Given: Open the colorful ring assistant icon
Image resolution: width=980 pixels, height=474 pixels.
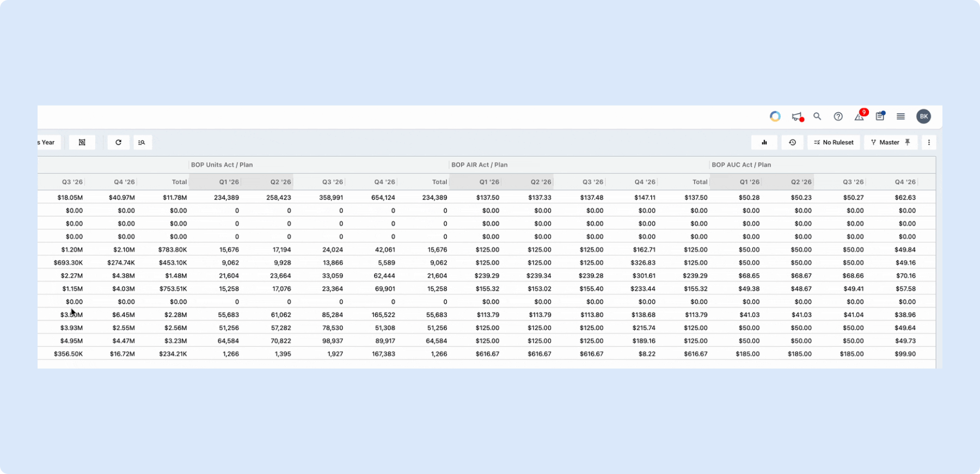Looking at the screenshot, I should (775, 116).
